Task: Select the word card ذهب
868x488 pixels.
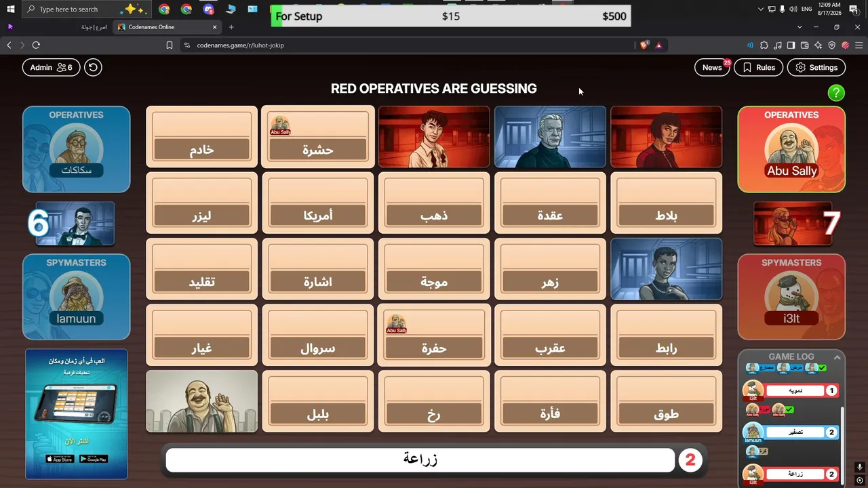Action: pos(434,203)
